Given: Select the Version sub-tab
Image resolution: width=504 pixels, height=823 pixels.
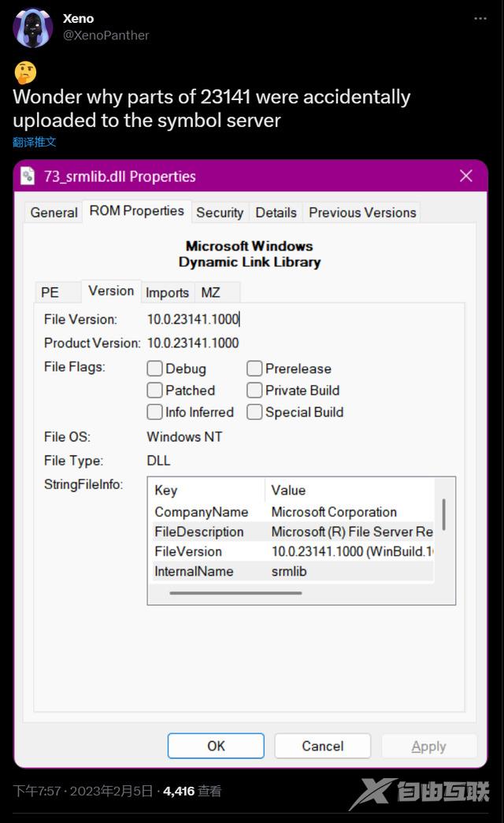Looking at the screenshot, I should tap(111, 291).
